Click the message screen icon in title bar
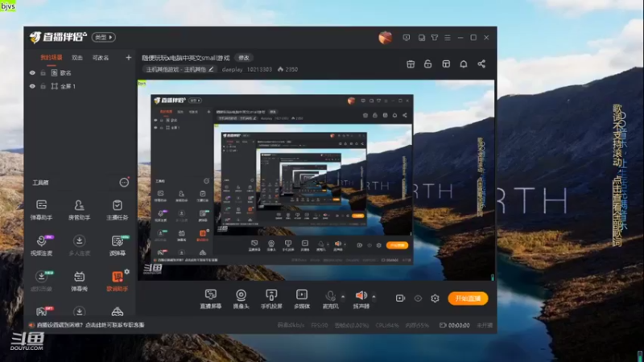Image resolution: width=644 pixels, height=362 pixels. [407, 37]
